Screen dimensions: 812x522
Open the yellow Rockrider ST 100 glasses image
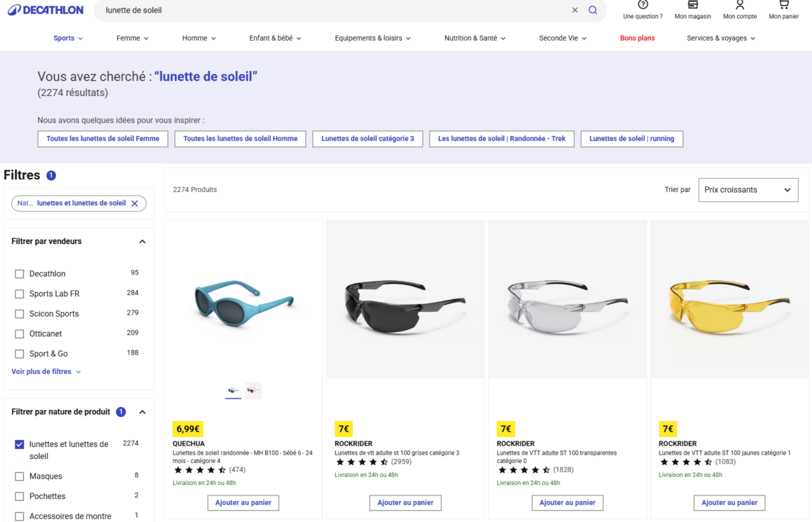pos(729,300)
